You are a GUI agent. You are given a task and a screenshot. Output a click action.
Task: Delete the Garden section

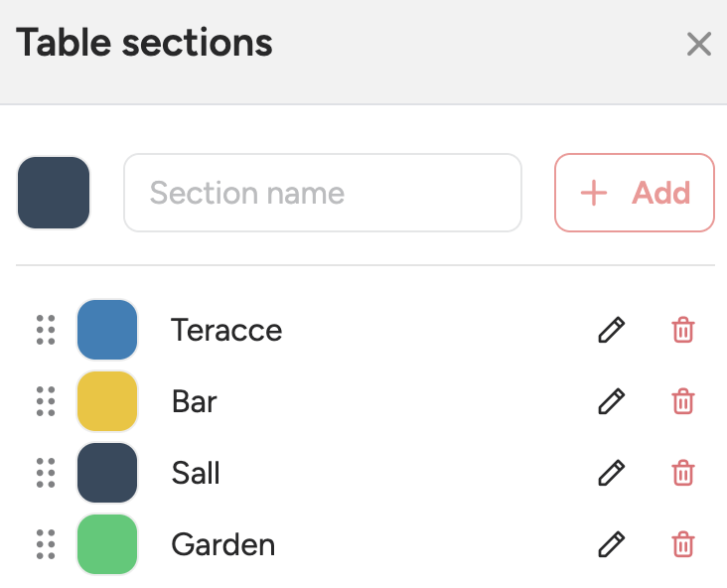683,544
